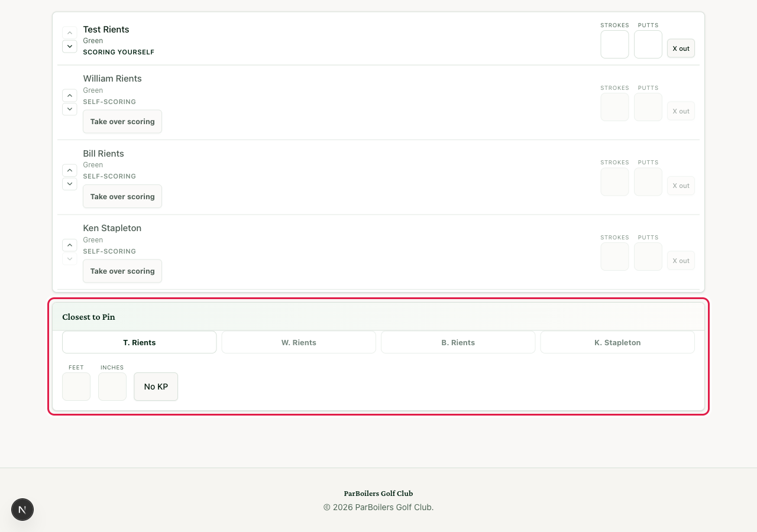The width and height of the screenshot is (757, 532).
Task: Click Bill Rients' Putts box
Action: click(648, 181)
